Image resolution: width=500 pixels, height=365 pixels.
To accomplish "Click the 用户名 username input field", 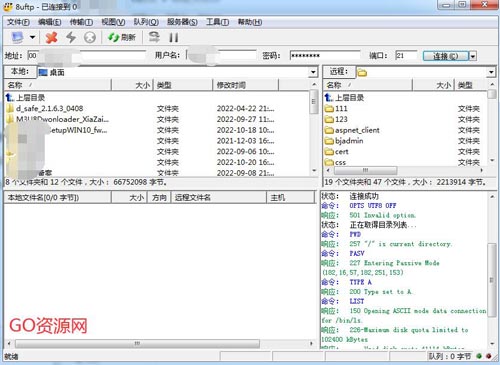I will point(221,55).
